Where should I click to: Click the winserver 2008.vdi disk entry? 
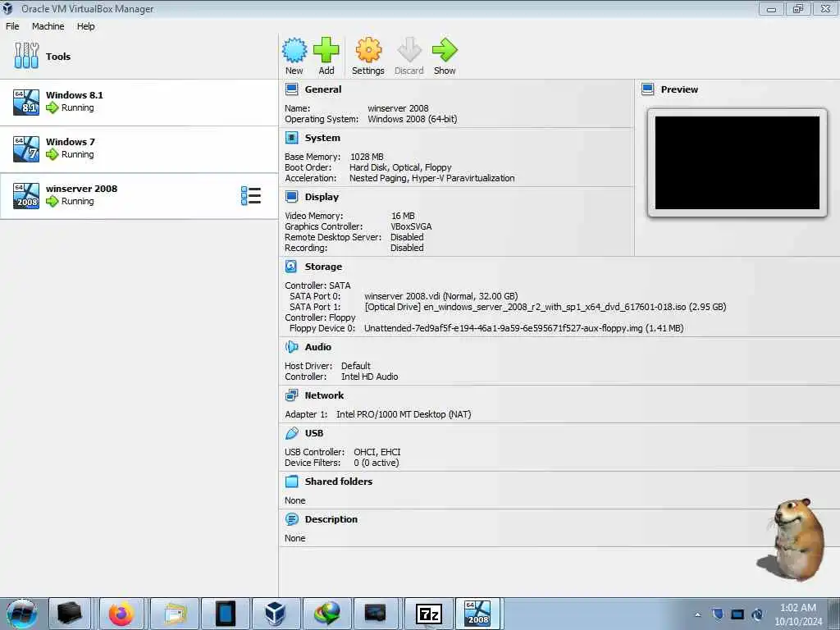441,295
